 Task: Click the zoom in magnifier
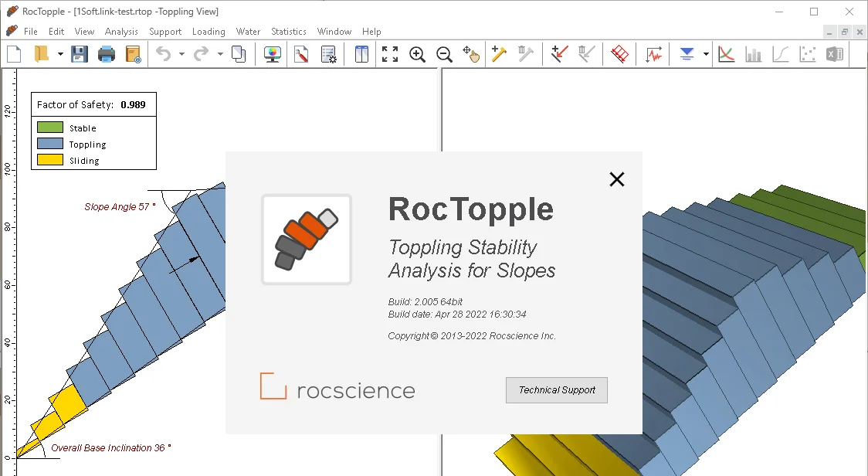point(417,54)
